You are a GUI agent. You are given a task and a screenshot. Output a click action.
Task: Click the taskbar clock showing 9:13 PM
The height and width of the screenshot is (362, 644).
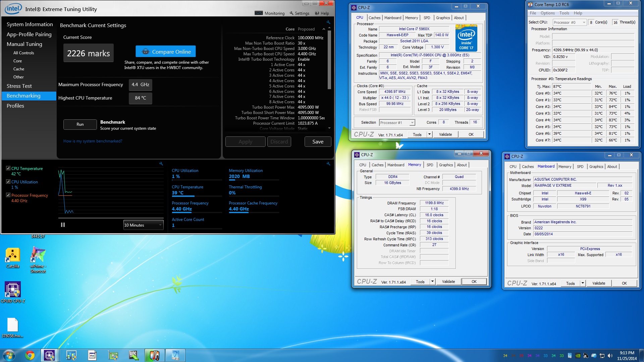[x=627, y=355]
